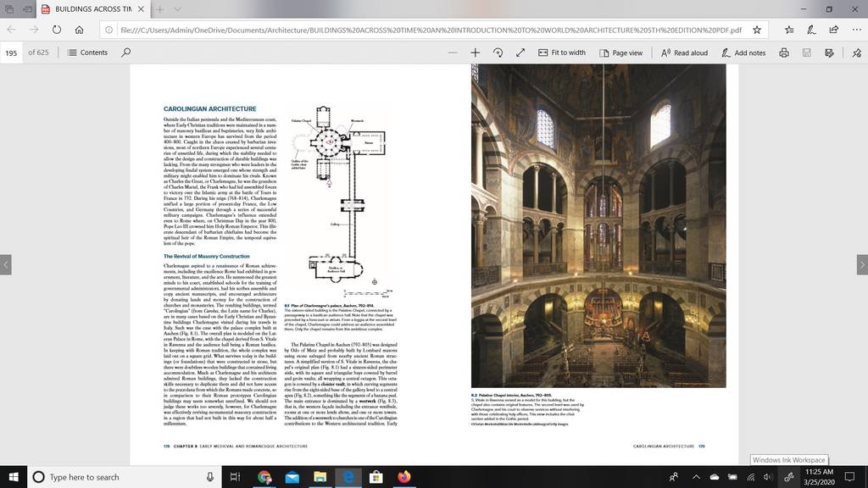This screenshot has height=488, width=868.
Task: Open the Page view options
Action: (x=620, y=53)
